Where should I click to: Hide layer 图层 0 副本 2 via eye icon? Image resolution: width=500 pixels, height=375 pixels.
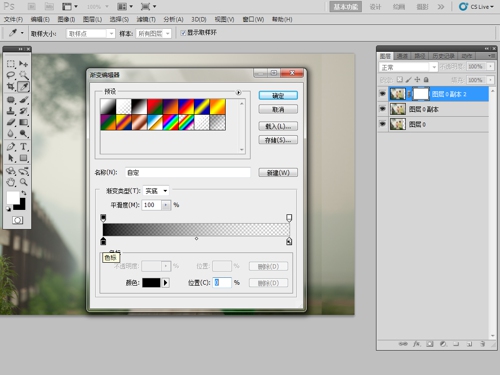382,94
